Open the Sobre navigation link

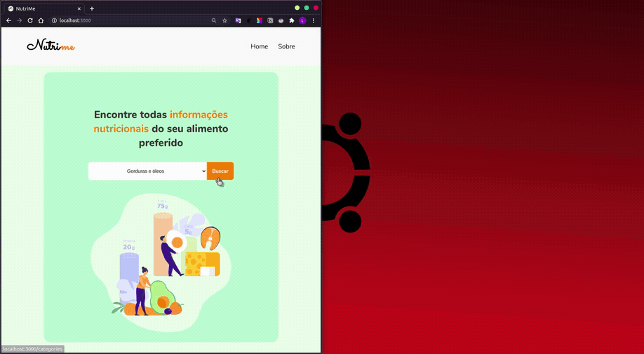tap(286, 46)
